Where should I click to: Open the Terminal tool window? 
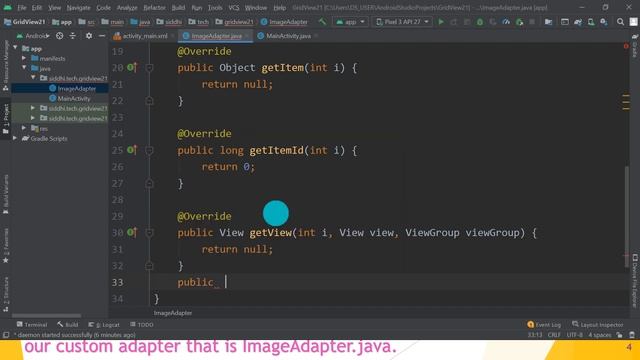pos(32,324)
